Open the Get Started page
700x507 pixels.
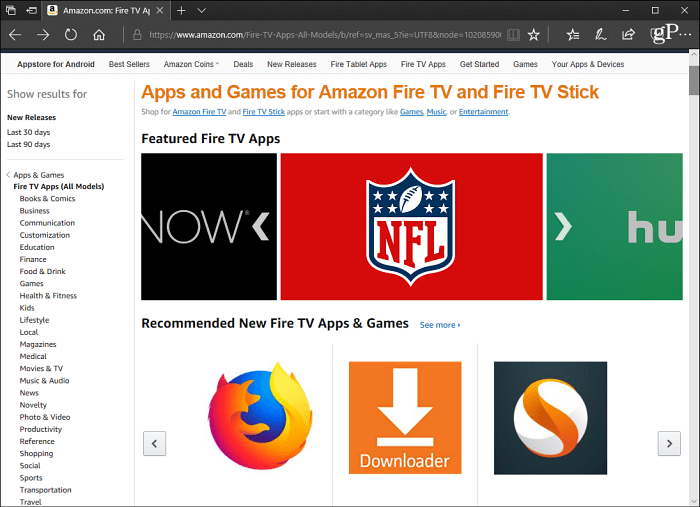[x=479, y=64]
